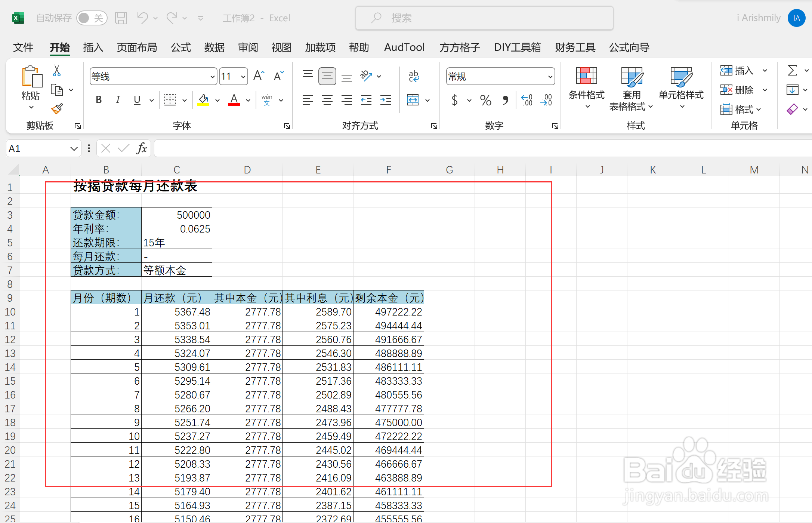The image size is (812, 523).
Task: Click the orientation text angle icon
Action: pyautogui.click(x=366, y=76)
